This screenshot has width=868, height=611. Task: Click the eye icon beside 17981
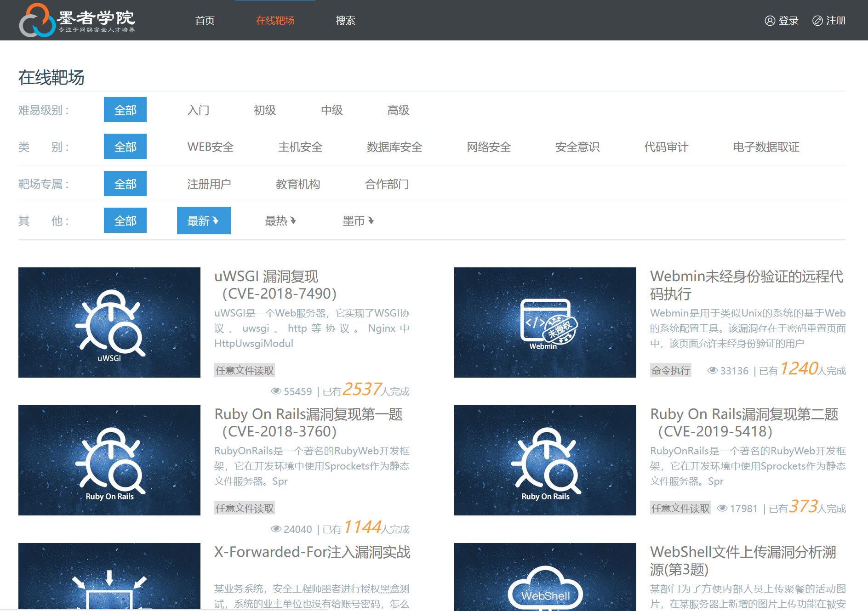click(722, 508)
